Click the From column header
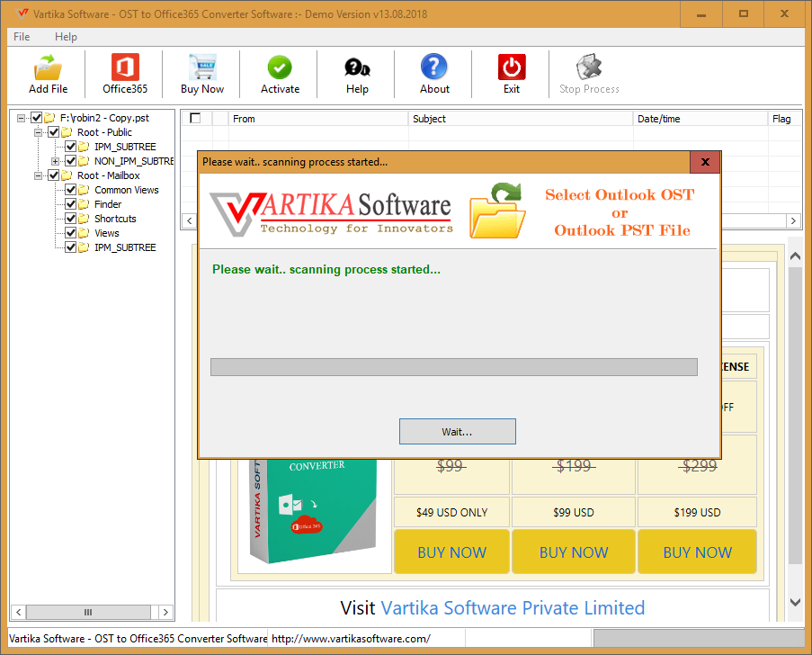 pos(318,119)
